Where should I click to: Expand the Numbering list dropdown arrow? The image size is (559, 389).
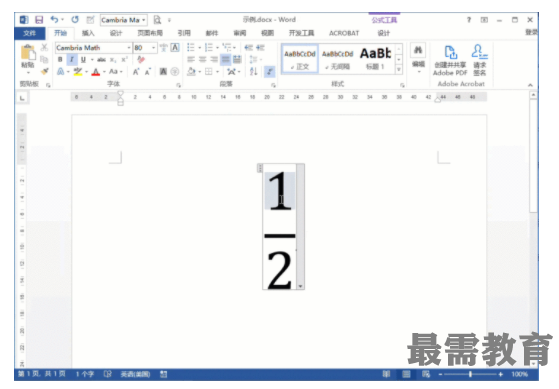(217, 47)
